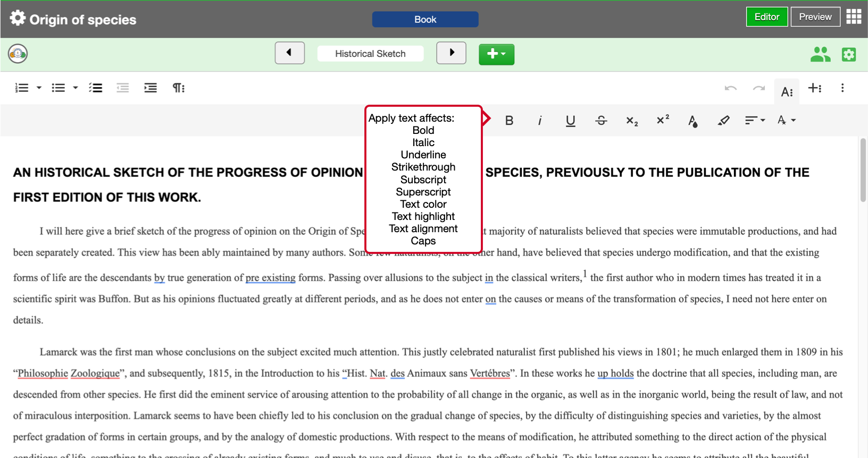Click the Book button
The image size is (868, 458).
coord(425,20)
